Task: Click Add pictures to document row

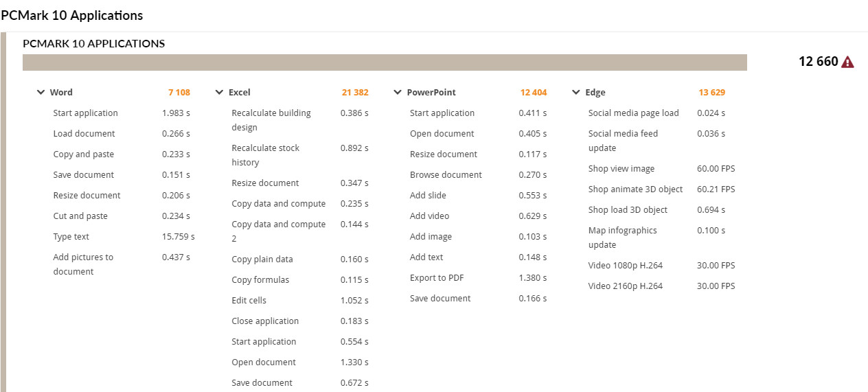Action: [x=122, y=264]
